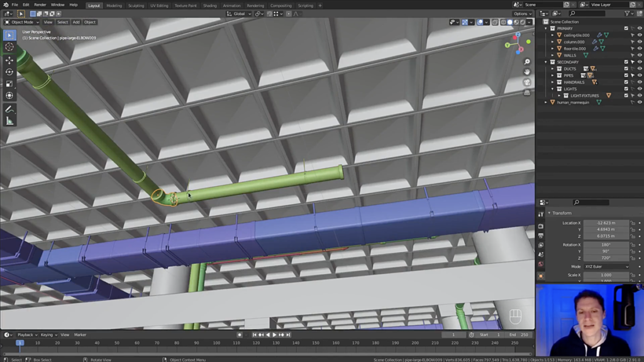Click the End frame 250 field
This screenshot has height=362, width=644.
[x=519, y=335]
